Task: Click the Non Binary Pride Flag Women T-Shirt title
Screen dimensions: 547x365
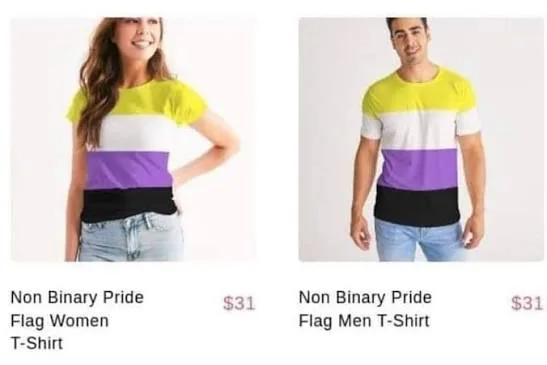Action: point(77,320)
